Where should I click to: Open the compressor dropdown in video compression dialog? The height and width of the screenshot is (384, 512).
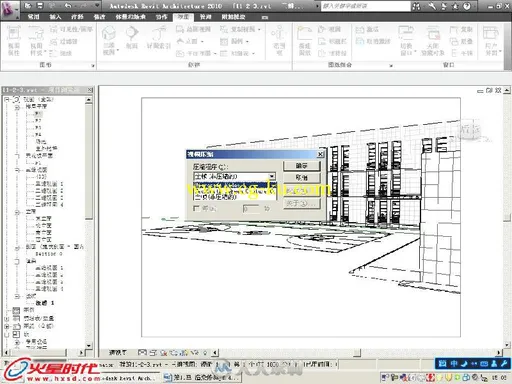click(x=272, y=176)
